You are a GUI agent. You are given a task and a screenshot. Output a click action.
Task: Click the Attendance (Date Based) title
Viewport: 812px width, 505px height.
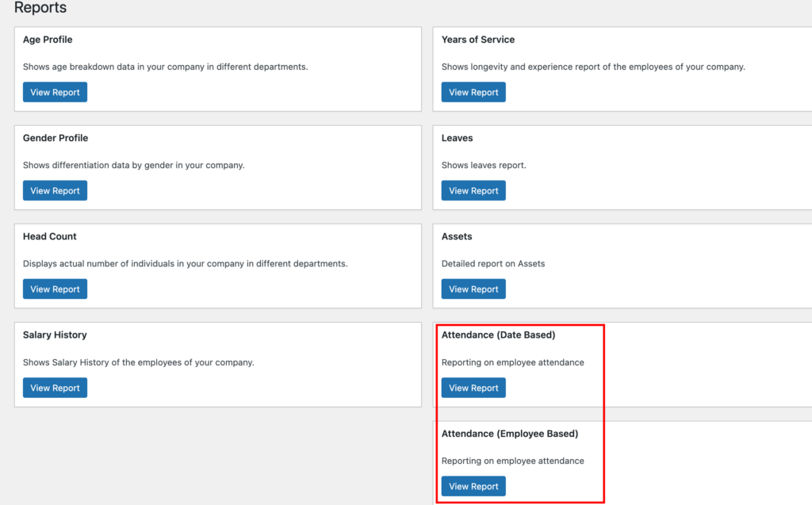498,335
